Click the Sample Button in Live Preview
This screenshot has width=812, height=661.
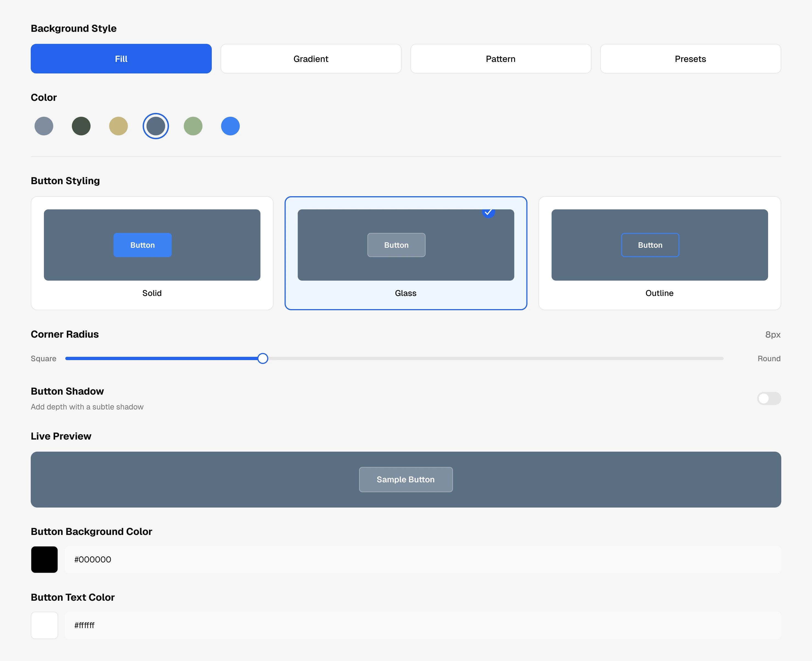click(x=406, y=479)
